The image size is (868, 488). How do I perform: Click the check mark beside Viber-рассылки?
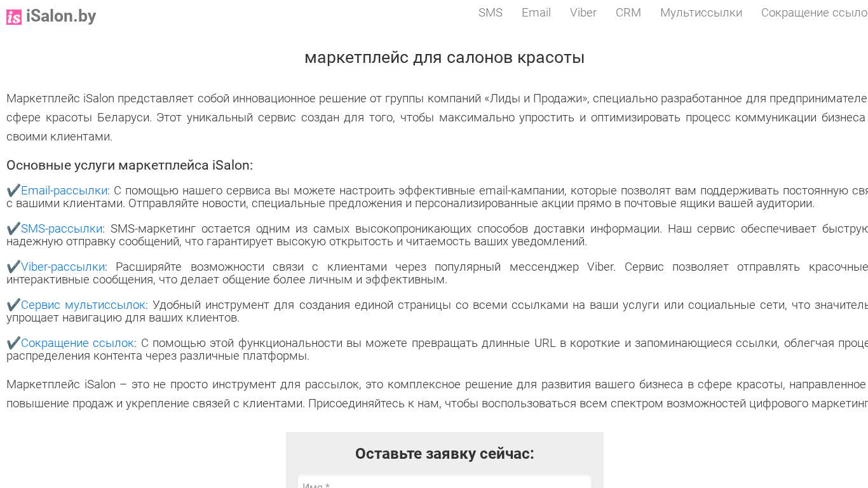13,267
